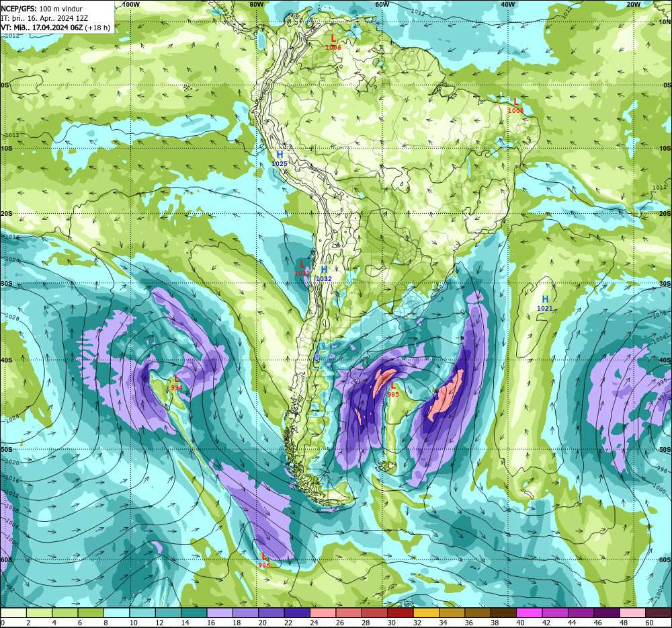Click the L 1006 low pressure marker
Viewport: 672px width, 628px height.
point(333,42)
